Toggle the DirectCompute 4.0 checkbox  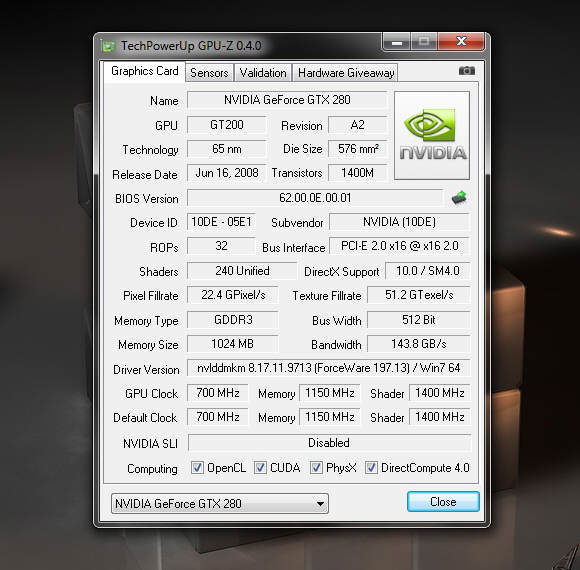tap(371, 468)
